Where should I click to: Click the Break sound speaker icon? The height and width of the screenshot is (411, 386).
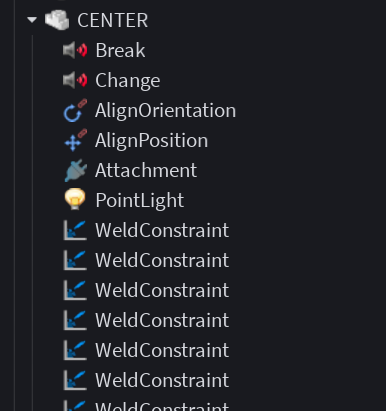click(75, 50)
